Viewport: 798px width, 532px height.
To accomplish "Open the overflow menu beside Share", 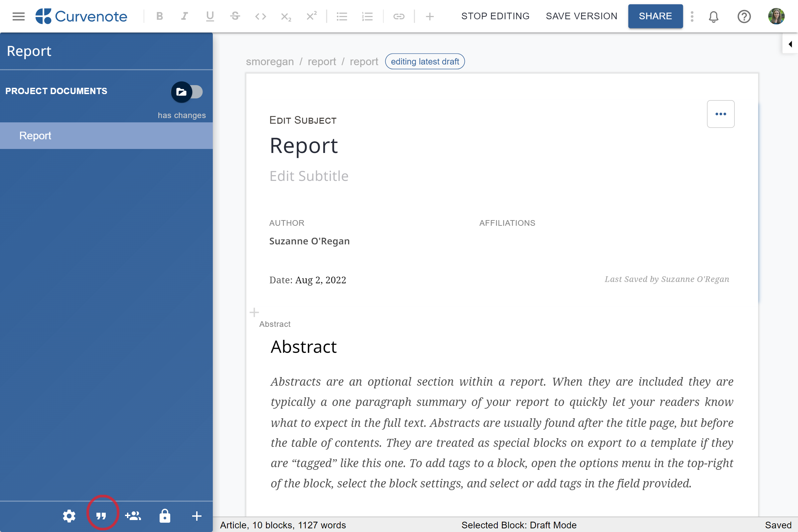I will (692, 16).
